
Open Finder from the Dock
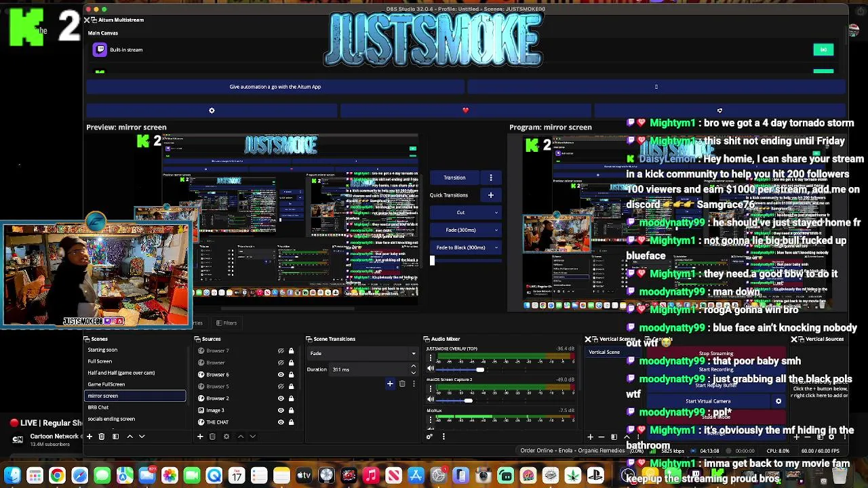coord(12,476)
